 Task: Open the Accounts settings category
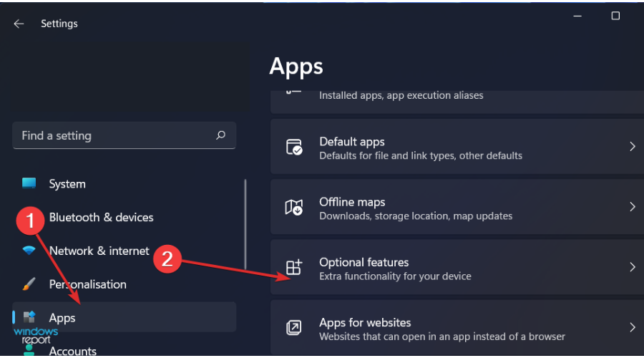pyautogui.click(x=72, y=350)
